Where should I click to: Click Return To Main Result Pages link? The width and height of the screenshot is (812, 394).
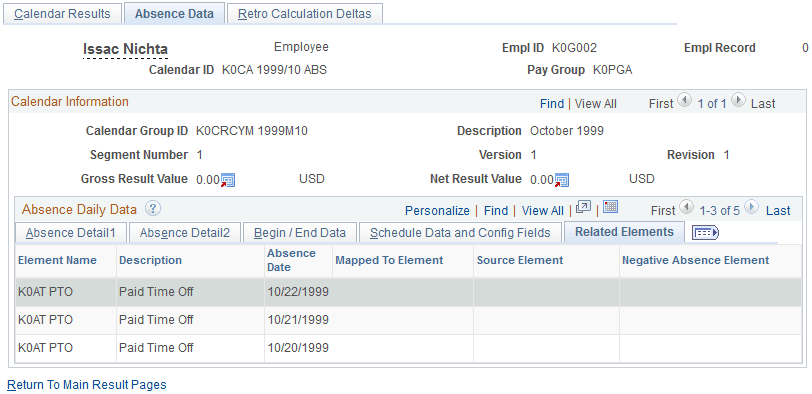point(86,385)
